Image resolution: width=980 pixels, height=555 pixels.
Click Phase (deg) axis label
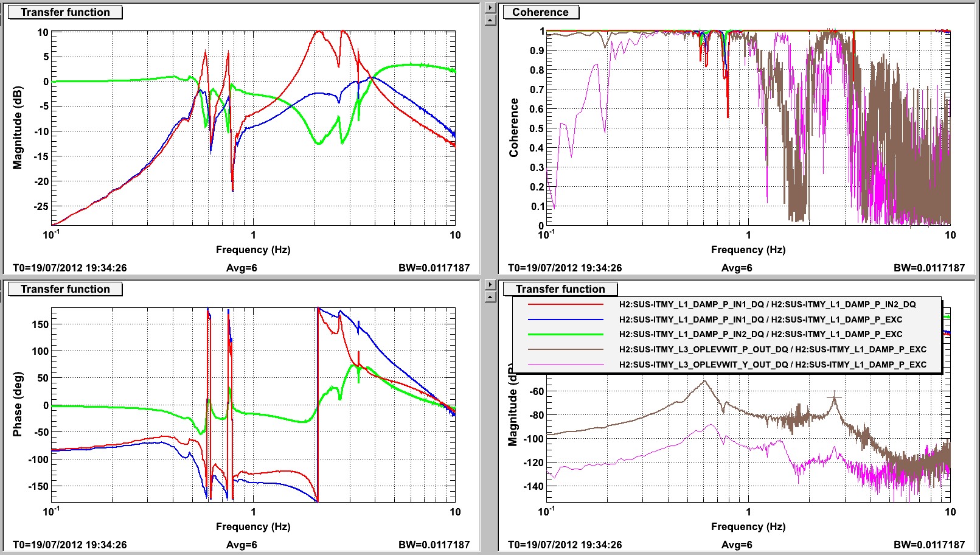[x=17, y=404]
